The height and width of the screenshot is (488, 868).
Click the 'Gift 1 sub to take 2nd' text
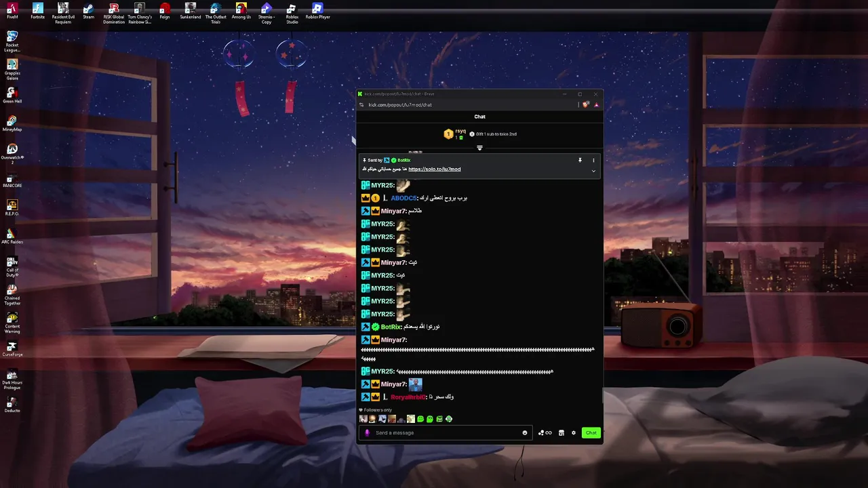[x=496, y=134]
